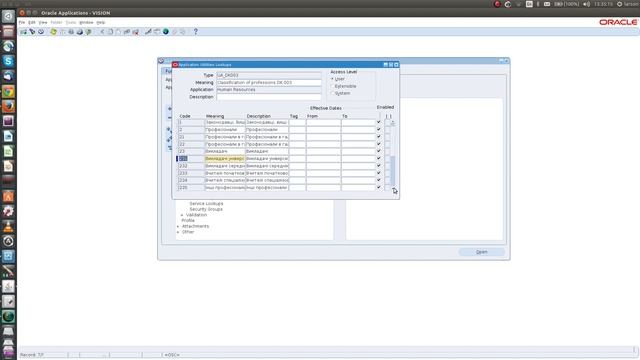
Task: Click the Switch Responsibility toolbar icon
Action: 71,31
